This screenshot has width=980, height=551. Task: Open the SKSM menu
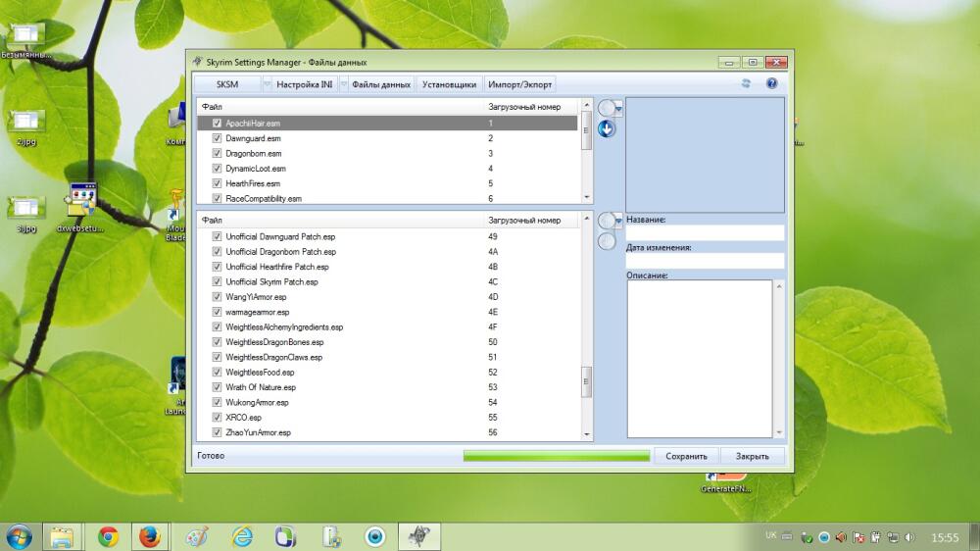(x=227, y=83)
